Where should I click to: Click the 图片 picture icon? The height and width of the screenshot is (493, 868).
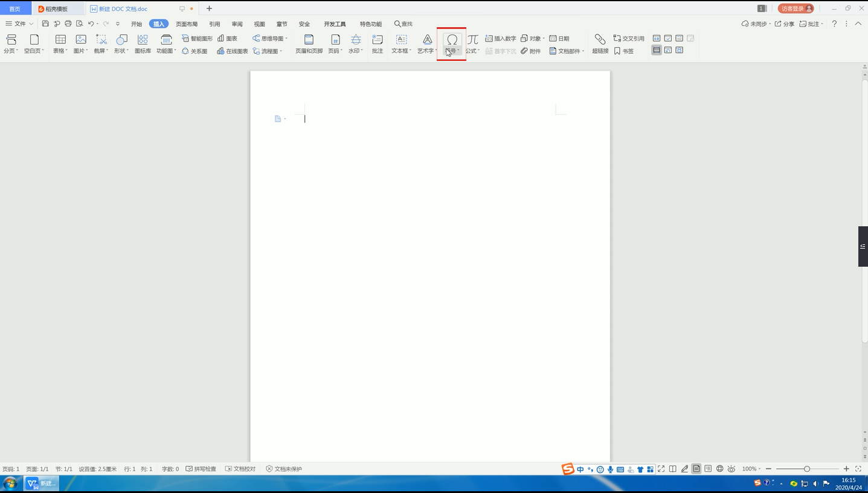(x=80, y=40)
